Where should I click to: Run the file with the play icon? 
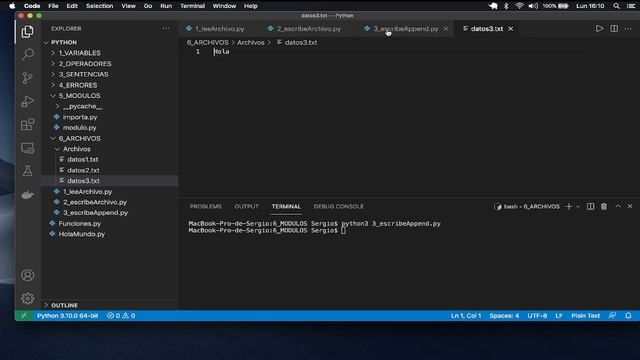coord(599,29)
